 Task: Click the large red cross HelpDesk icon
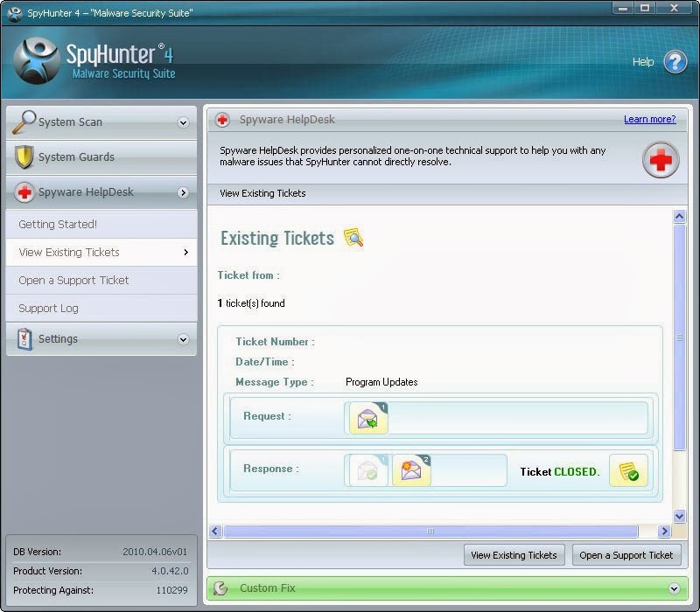pos(661,161)
